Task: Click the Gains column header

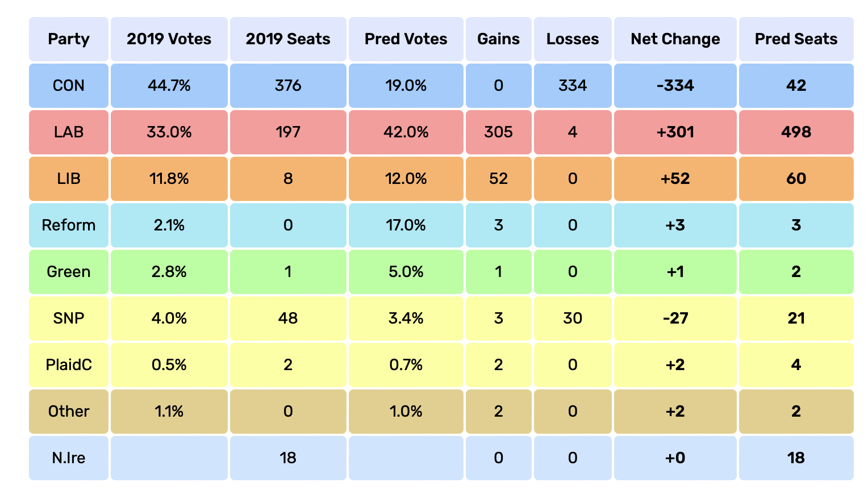Action: click(498, 39)
